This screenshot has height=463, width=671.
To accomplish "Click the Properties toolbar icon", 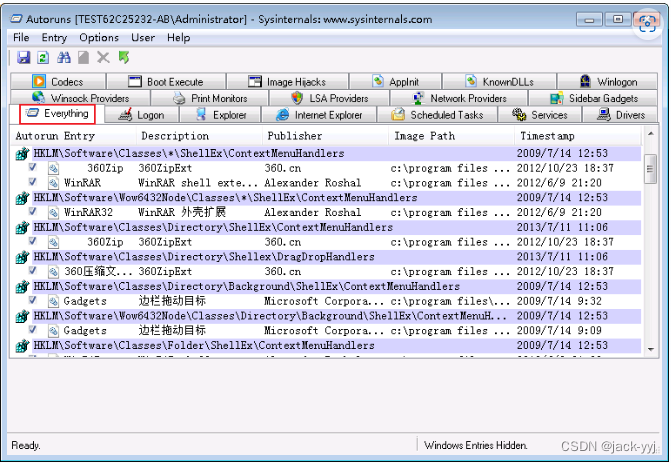I will point(83,57).
